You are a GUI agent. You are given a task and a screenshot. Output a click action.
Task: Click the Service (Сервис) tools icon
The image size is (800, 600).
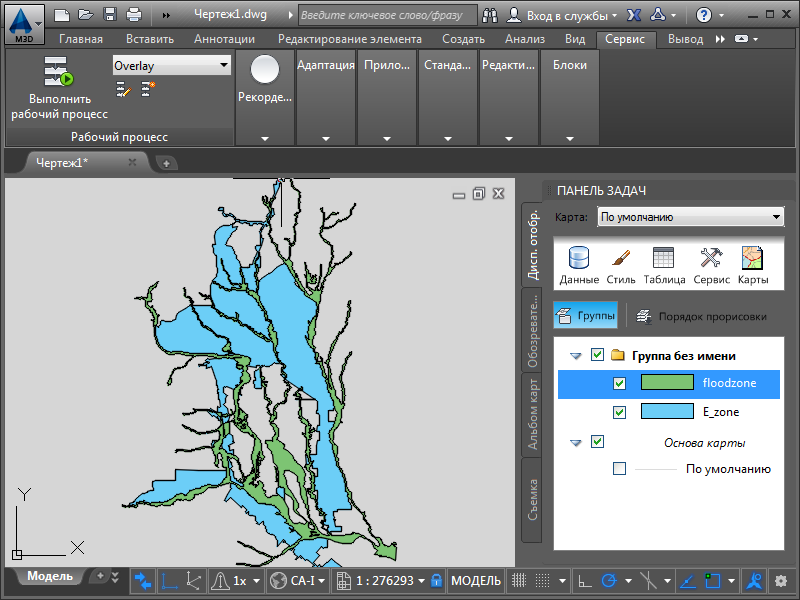[x=711, y=258]
